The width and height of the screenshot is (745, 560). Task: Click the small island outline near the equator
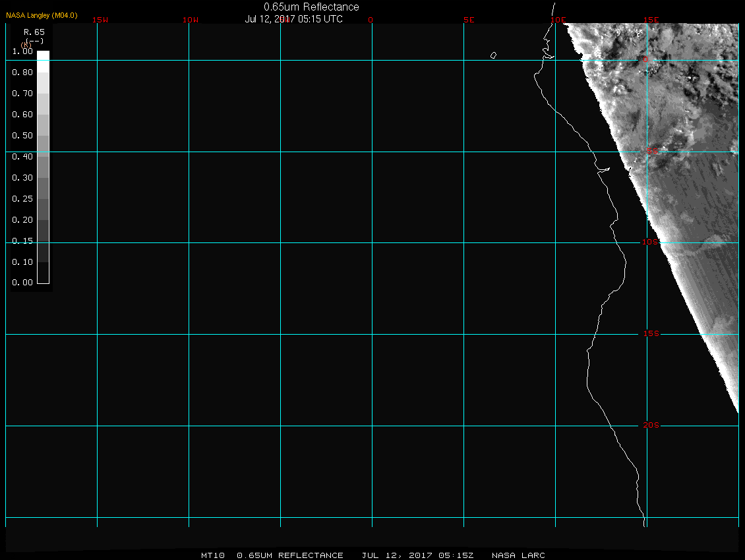tap(493, 55)
